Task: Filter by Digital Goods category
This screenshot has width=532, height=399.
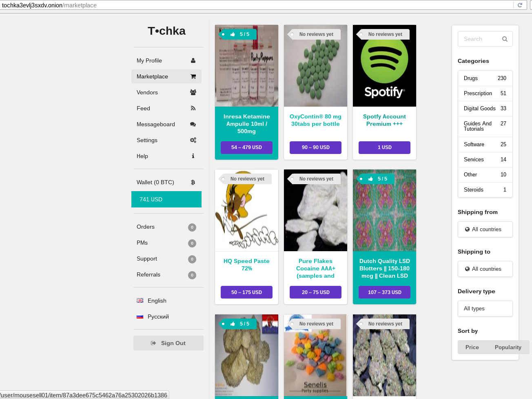Action: tap(485, 109)
